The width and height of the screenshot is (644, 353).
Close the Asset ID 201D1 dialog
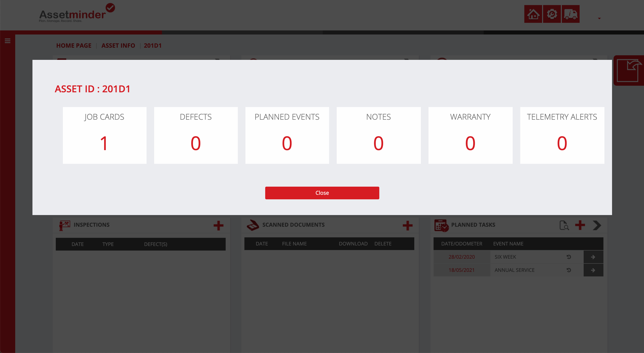point(322,193)
